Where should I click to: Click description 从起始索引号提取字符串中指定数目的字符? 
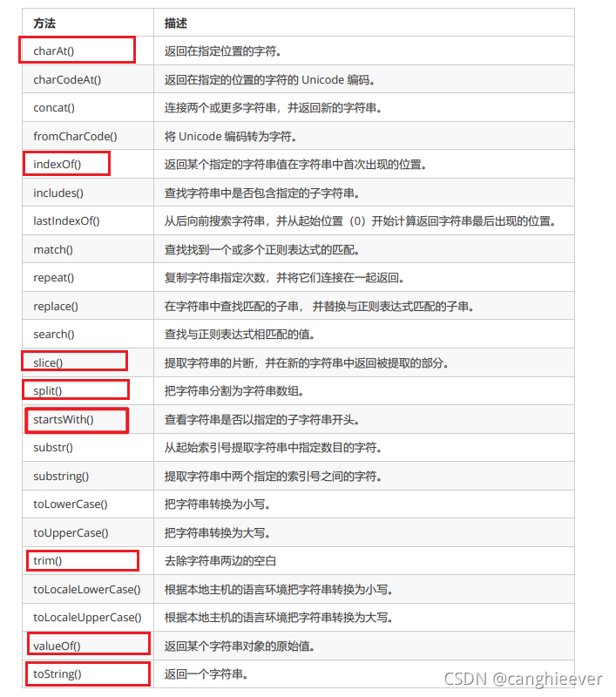(x=273, y=448)
